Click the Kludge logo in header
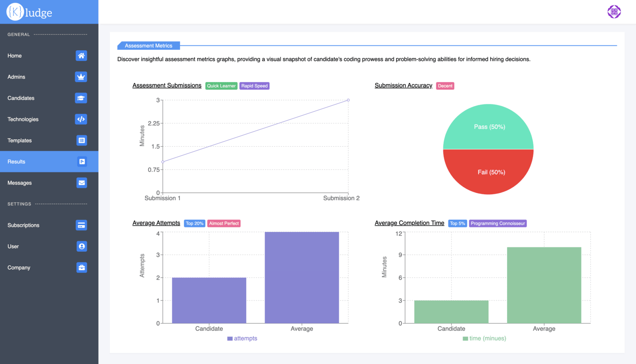The width and height of the screenshot is (636, 364). tap(30, 12)
